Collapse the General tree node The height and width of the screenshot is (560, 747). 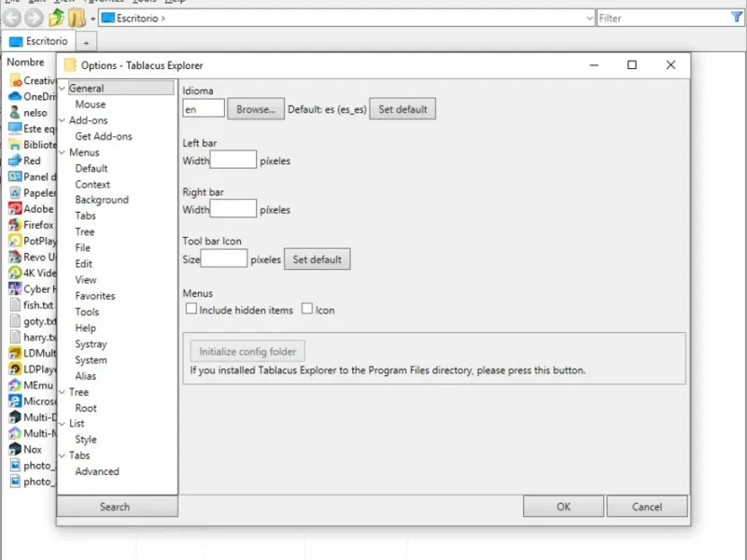tap(62, 88)
